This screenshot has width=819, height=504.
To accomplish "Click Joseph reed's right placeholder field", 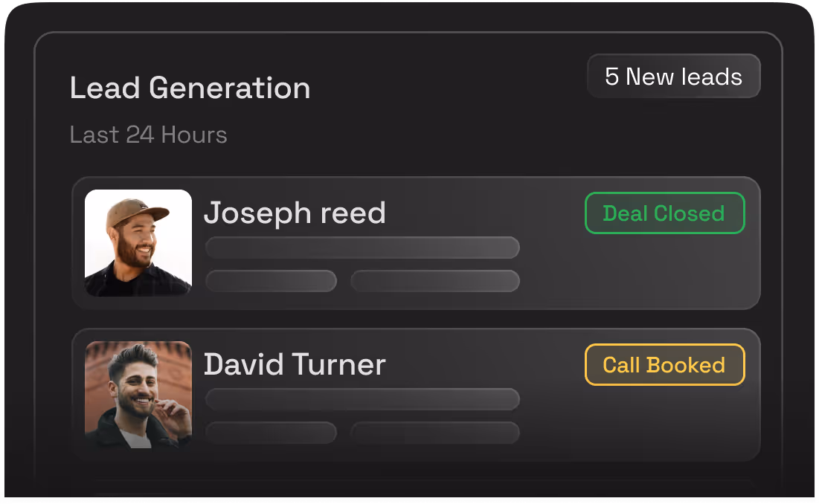I will pos(435,281).
